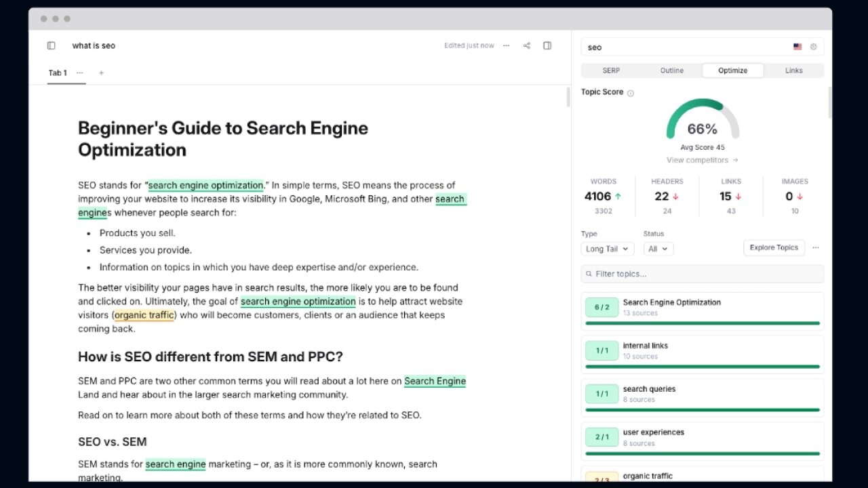Click the '6 / 2' badge on Search Engine Optimization

coord(602,307)
